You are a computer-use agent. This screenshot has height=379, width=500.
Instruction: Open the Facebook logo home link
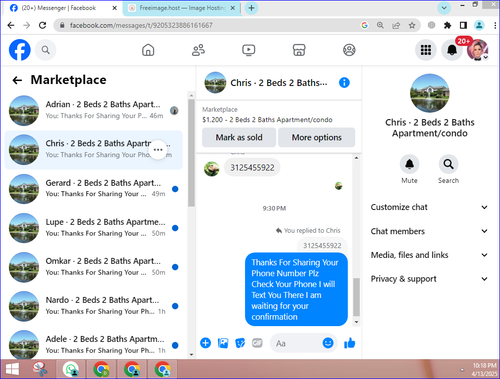coord(20,50)
